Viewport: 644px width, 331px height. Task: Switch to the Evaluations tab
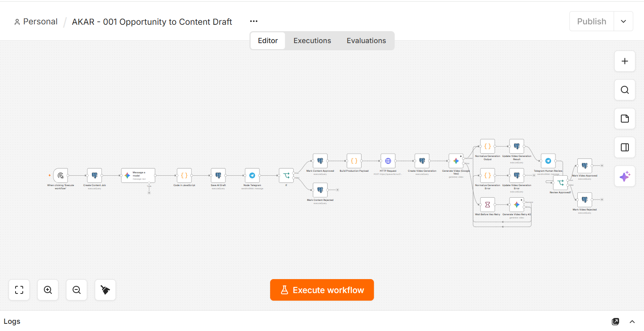click(366, 41)
